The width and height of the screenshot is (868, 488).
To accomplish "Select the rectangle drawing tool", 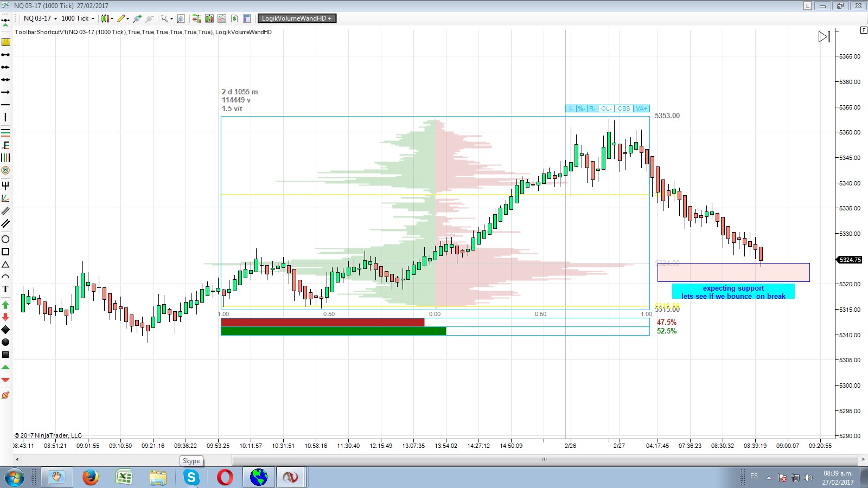I will [5, 252].
